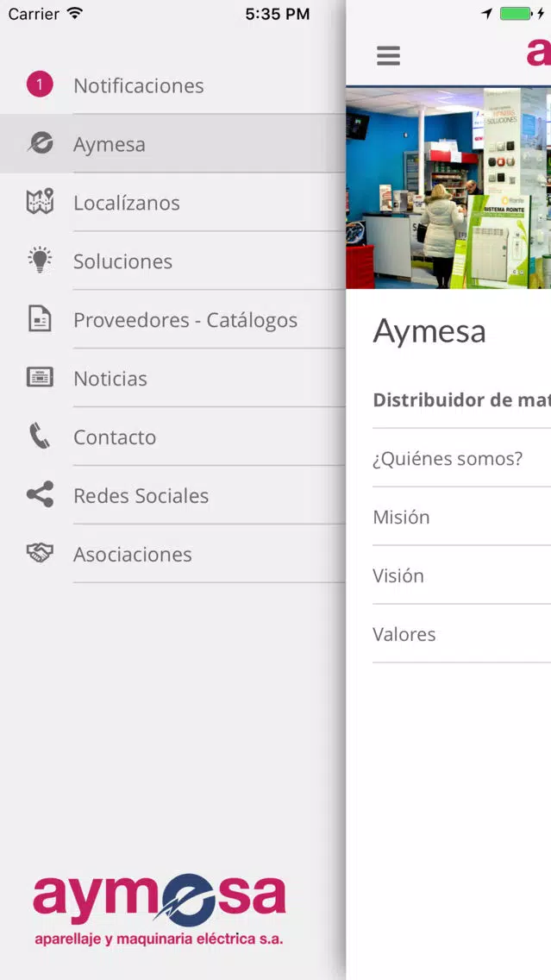Tap the document icon beside Proveedores - Catálogos
This screenshot has width=551, height=980.
(40, 318)
